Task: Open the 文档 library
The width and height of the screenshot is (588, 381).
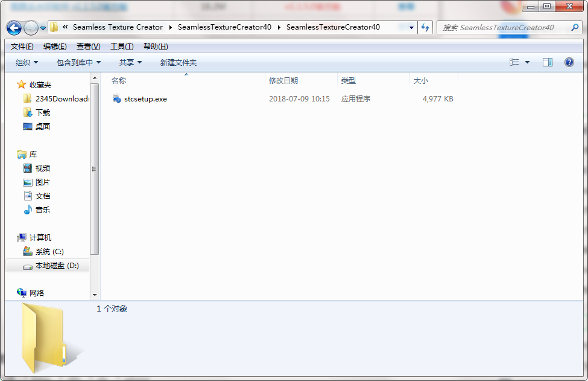Action: tap(43, 196)
